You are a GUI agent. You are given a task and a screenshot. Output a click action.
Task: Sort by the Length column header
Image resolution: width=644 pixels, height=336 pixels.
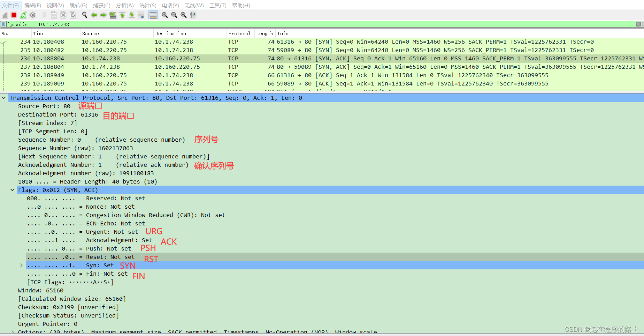point(265,33)
